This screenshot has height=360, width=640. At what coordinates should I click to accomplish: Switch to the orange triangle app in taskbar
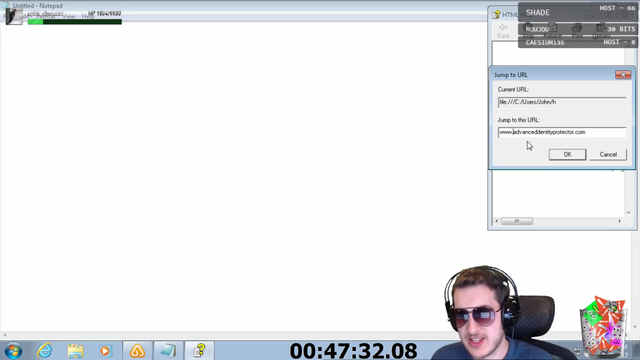tap(138, 351)
